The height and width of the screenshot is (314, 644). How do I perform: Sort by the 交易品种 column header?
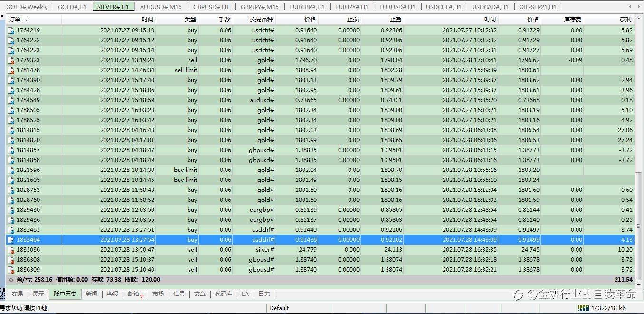(x=254, y=19)
